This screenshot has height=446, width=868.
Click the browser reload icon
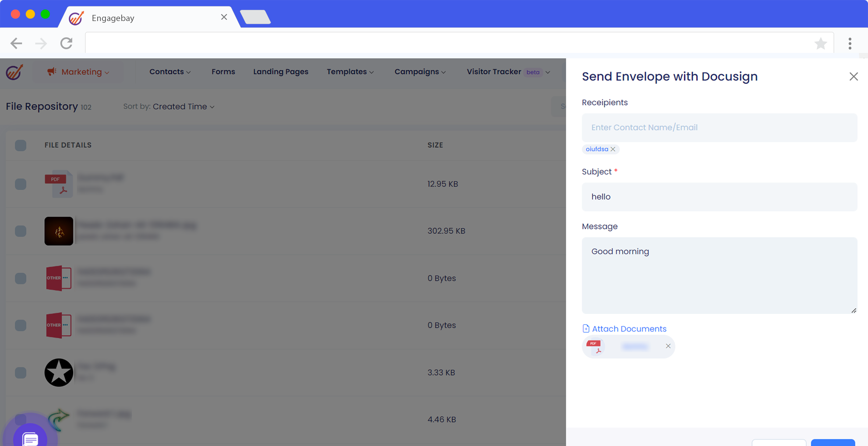tap(66, 43)
